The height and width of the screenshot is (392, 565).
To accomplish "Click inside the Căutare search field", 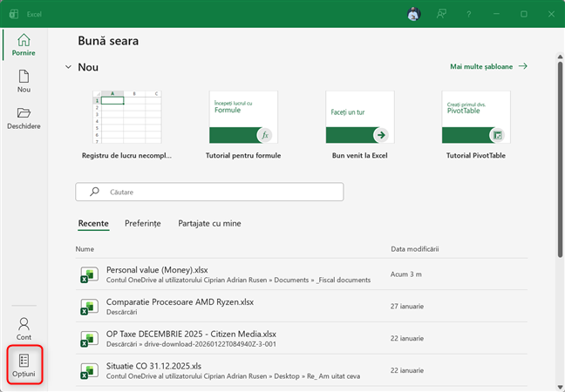I will 209,192.
